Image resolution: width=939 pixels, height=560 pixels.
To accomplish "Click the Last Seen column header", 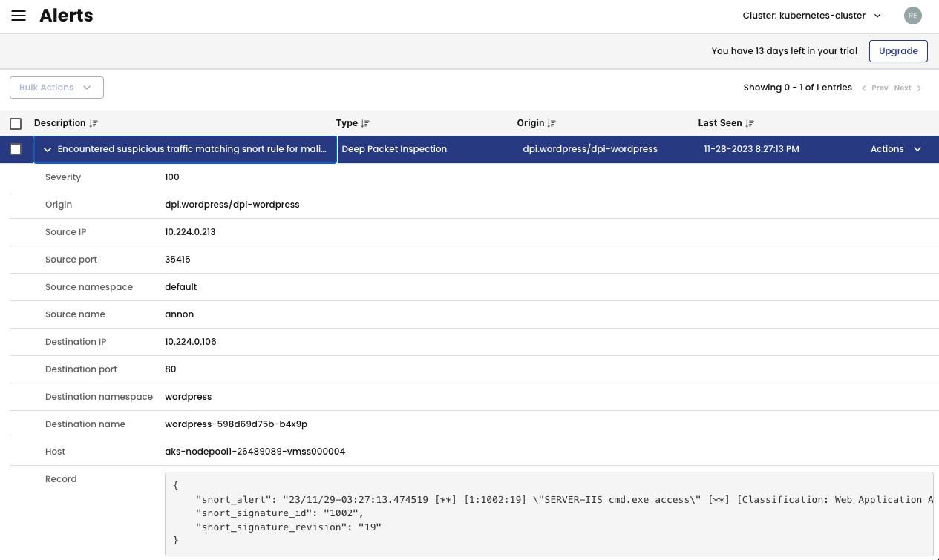I will coord(720,123).
